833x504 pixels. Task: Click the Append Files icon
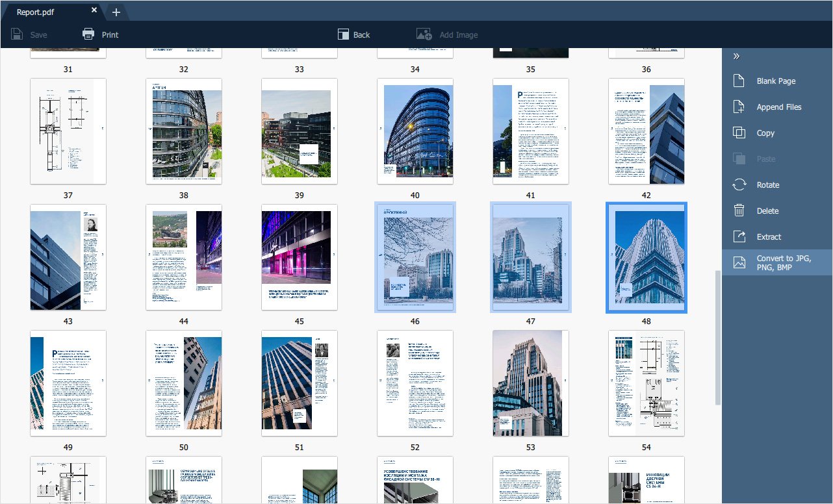click(x=739, y=107)
